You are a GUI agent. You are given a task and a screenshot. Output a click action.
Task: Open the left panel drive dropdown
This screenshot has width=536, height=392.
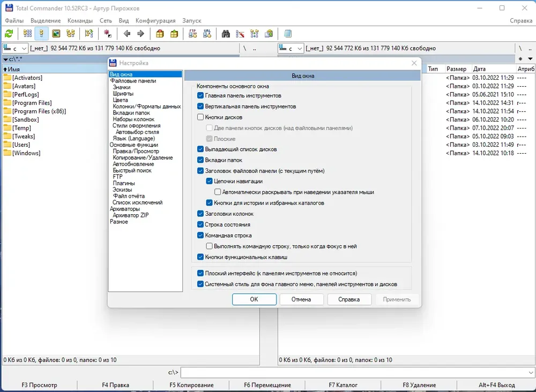click(x=15, y=49)
